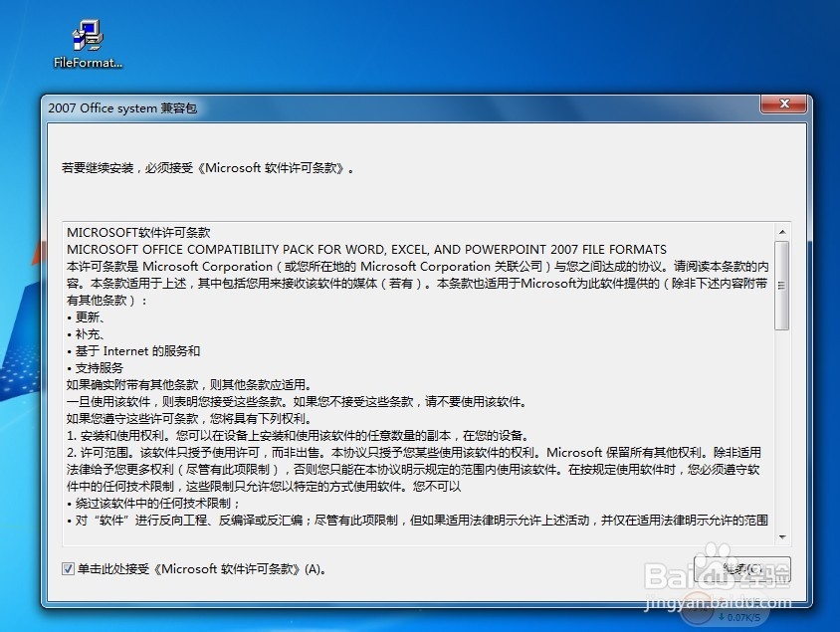Click the '1. 安装和使用权利' paragraph
This screenshot has height=632, width=840.
click(299, 436)
